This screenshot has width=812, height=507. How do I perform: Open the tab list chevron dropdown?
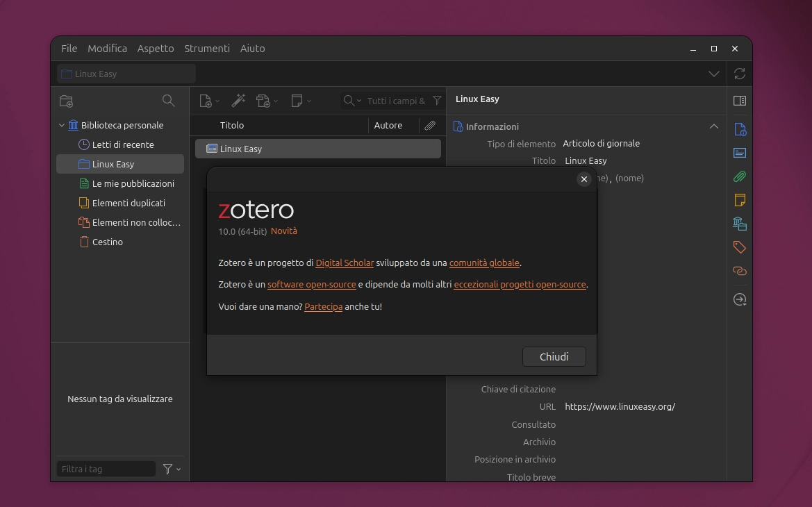pos(713,74)
